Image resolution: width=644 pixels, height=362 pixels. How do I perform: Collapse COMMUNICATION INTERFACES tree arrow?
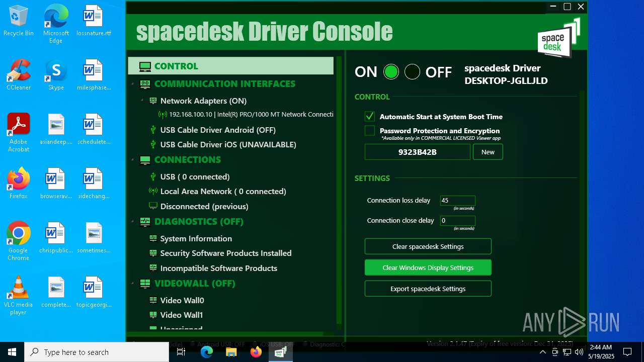(x=133, y=84)
